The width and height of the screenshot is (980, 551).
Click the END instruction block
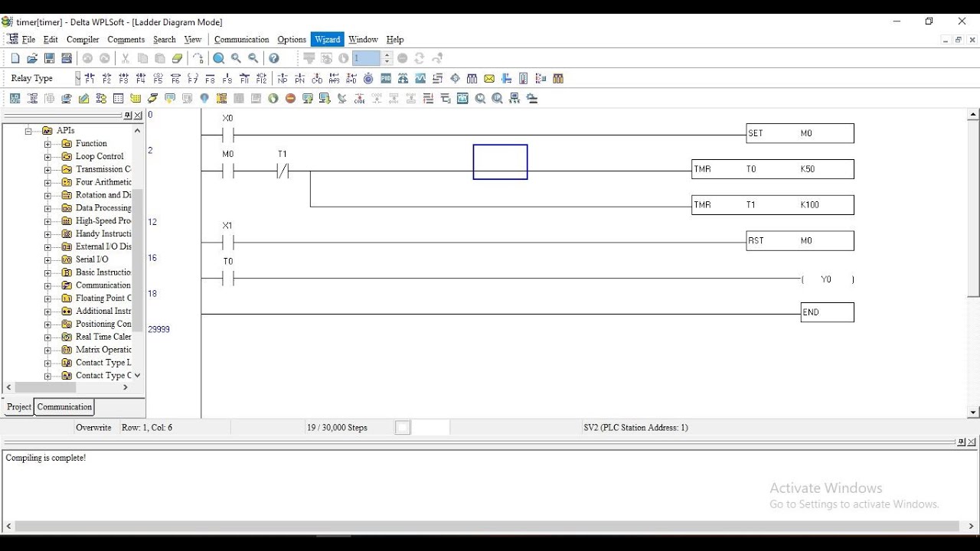(x=827, y=312)
